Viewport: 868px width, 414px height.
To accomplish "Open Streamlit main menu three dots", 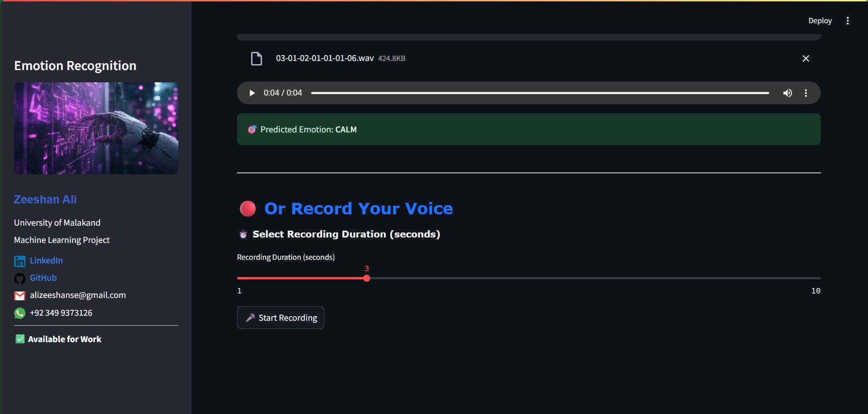I will coord(848,21).
